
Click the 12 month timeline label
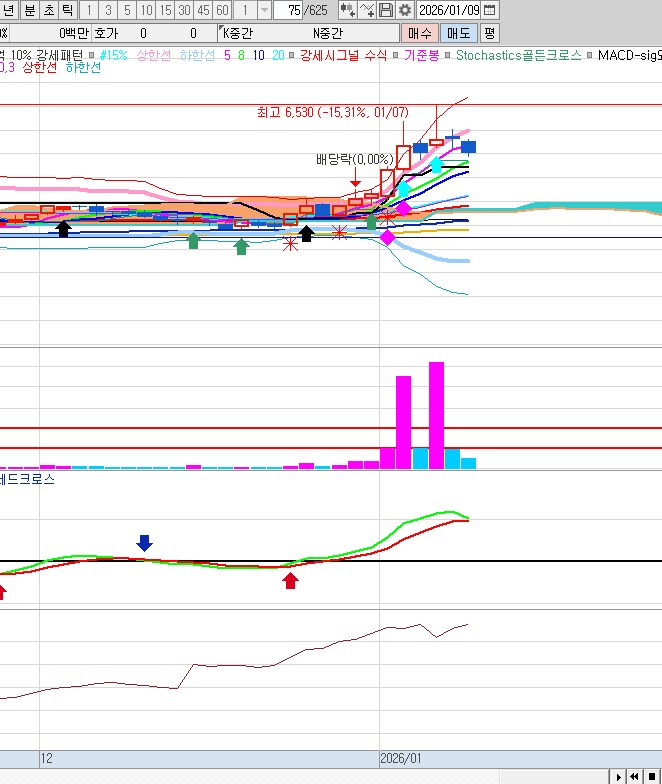click(x=46, y=758)
